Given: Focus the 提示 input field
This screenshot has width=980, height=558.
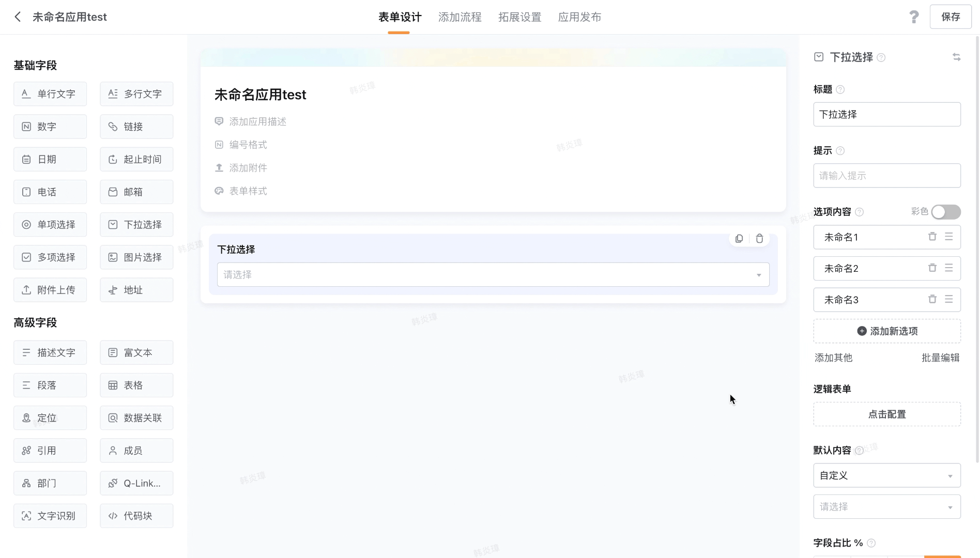Looking at the screenshot, I should tap(887, 176).
